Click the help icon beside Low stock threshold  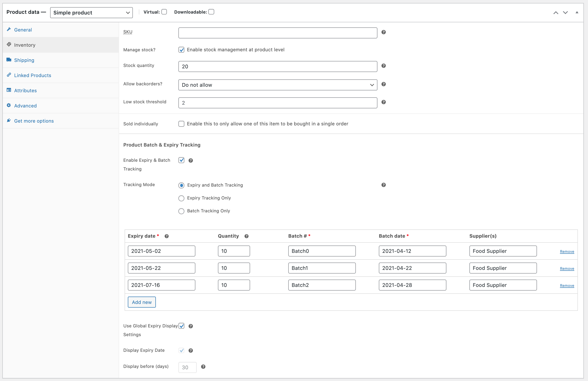point(383,102)
